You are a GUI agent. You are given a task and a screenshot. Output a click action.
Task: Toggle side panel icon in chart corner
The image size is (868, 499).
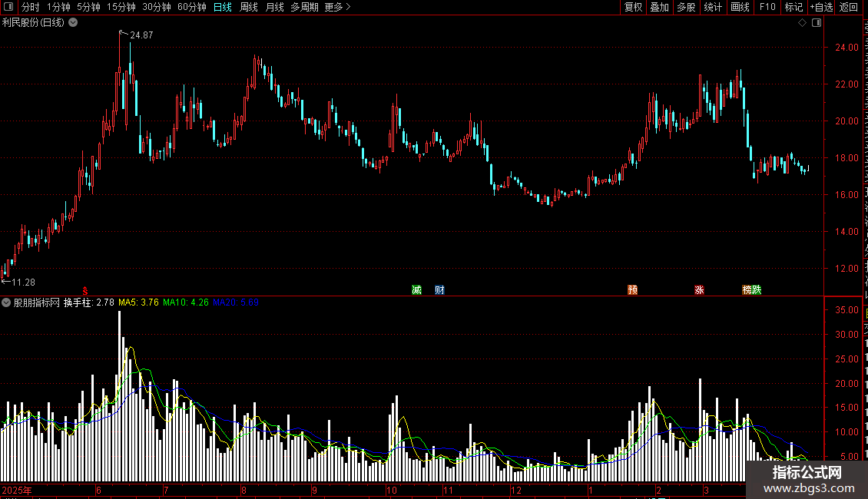[817, 23]
